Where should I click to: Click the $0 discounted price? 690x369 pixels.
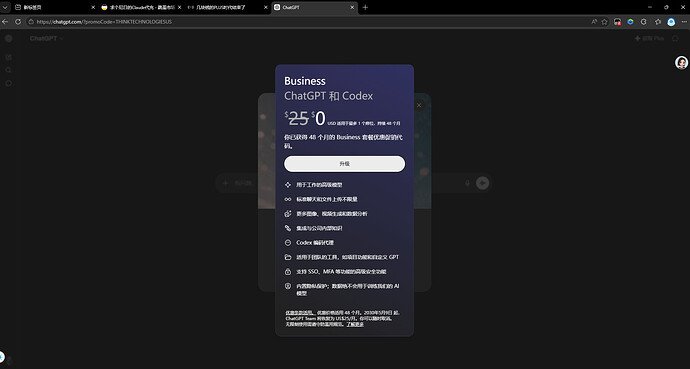click(319, 119)
